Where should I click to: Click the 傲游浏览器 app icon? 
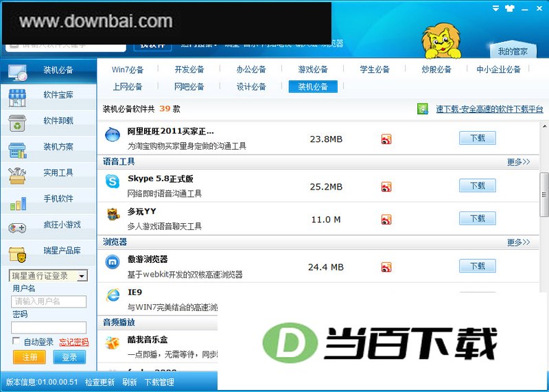click(113, 262)
